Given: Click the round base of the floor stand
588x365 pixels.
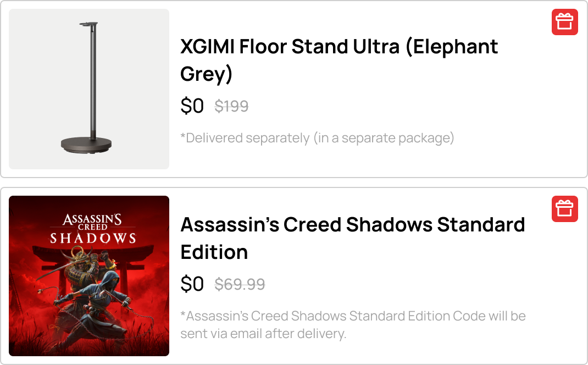Looking at the screenshot, I should [x=86, y=145].
